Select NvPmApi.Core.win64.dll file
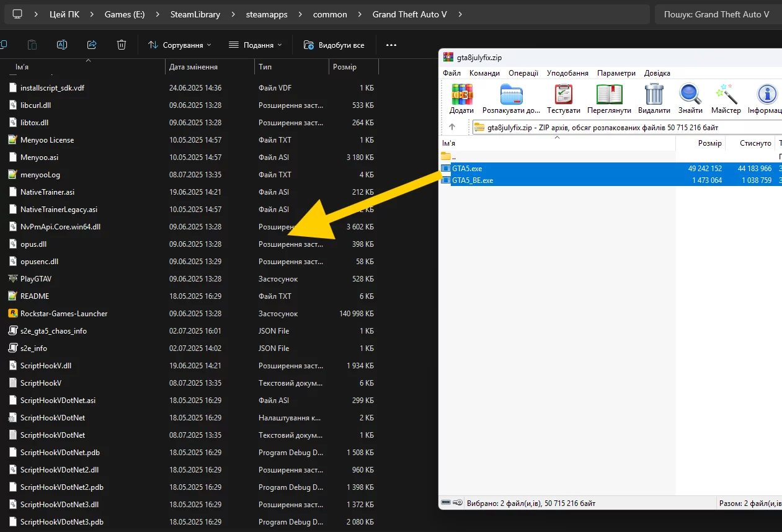The image size is (782, 532). pyautogui.click(x=191, y=227)
